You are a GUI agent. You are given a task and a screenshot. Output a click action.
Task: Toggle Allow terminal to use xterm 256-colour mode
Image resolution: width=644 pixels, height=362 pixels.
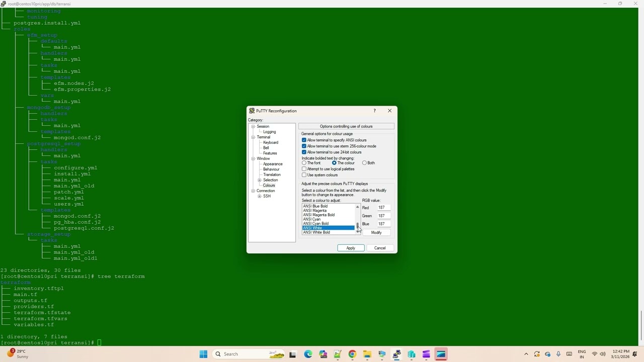pos(304,146)
